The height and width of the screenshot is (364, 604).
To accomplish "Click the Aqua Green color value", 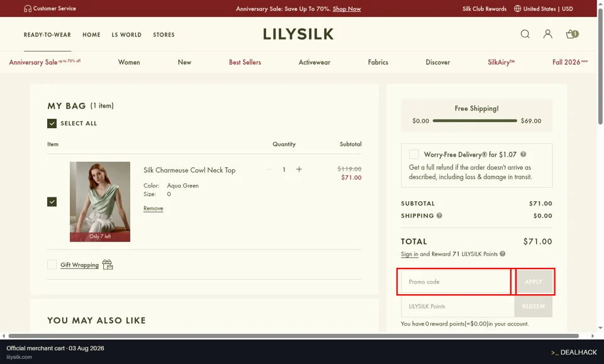I will click(183, 185).
